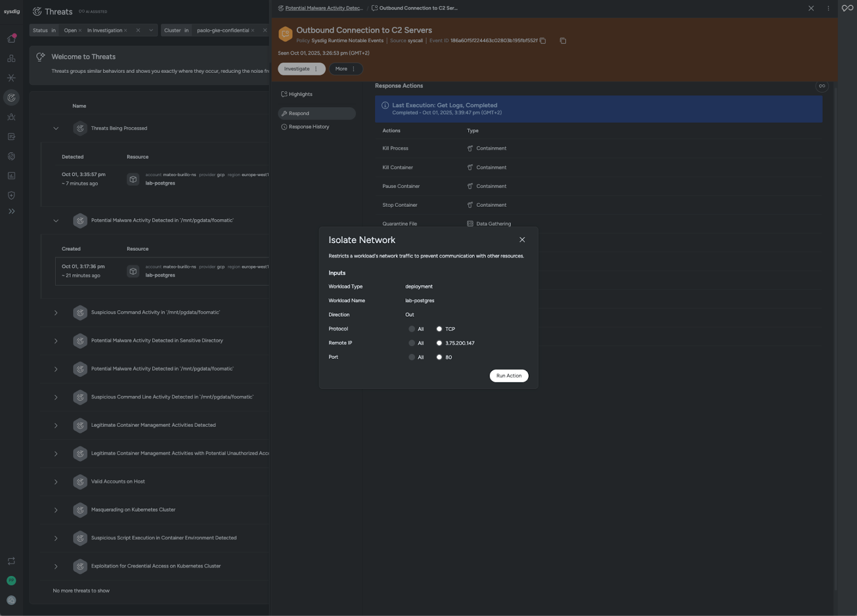
Task: Click the user avatar in sidebar bottom
Action: click(11, 581)
